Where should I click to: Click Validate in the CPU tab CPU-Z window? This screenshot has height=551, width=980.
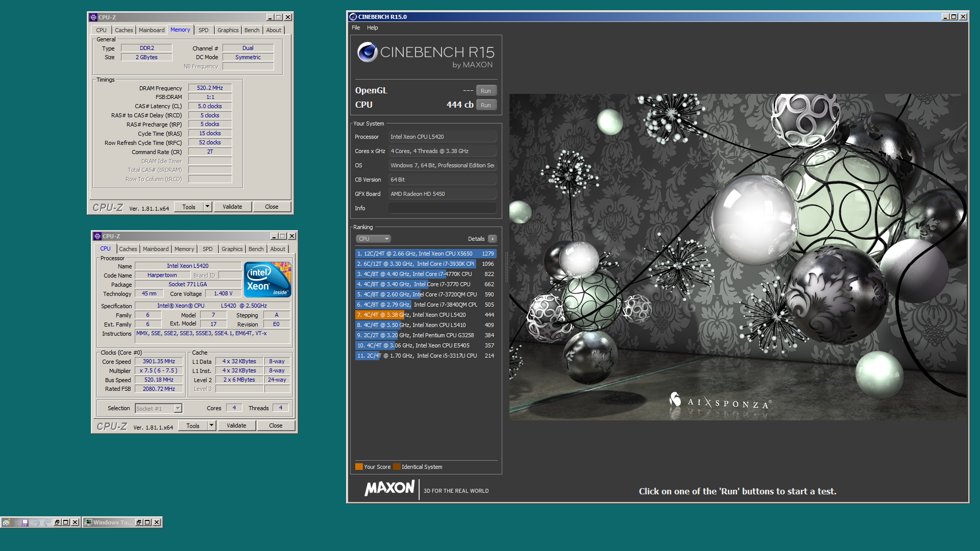236,425
